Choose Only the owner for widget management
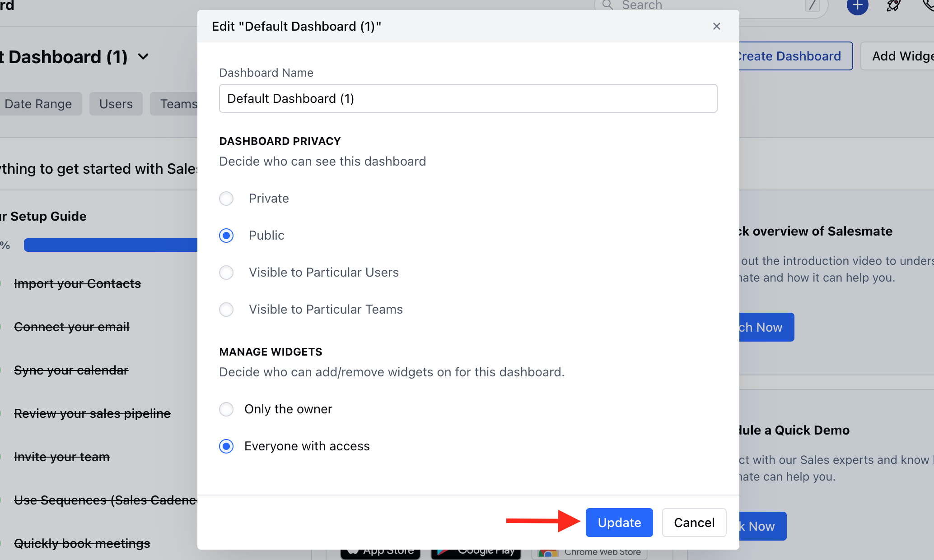This screenshot has width=934, height=560. pyautogui.click(x=226, y=409)
